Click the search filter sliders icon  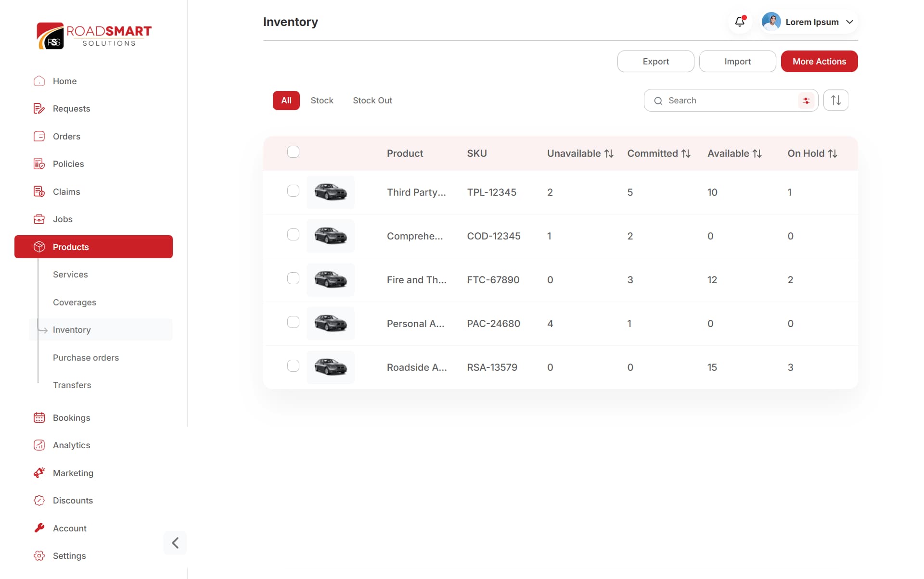tap(806, 101)
